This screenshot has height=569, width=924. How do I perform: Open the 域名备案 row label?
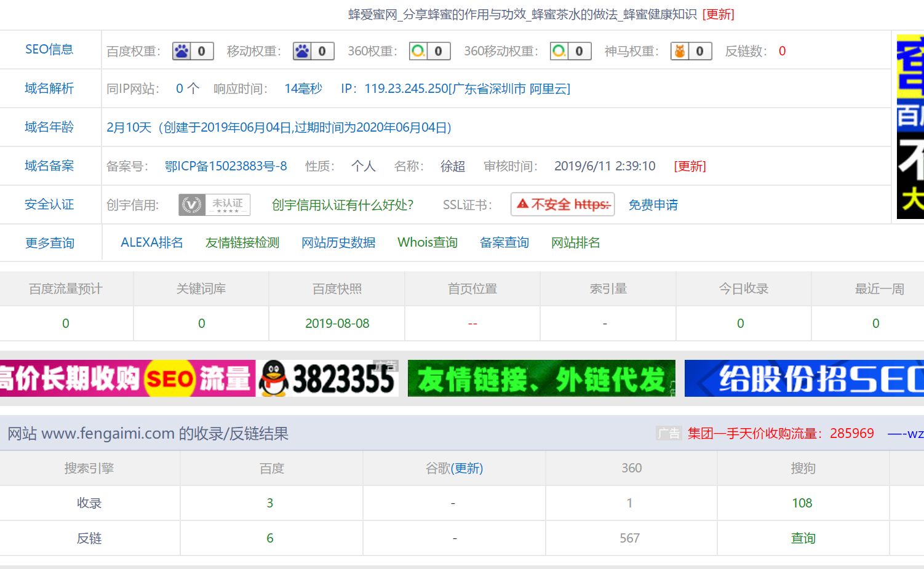[49, 165]
